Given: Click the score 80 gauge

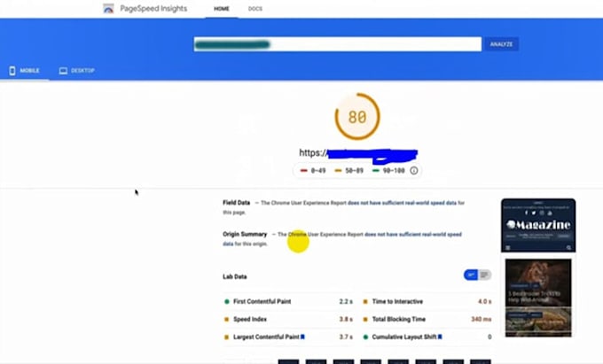Looking at the screenshot, I should (x=357, y=117).
